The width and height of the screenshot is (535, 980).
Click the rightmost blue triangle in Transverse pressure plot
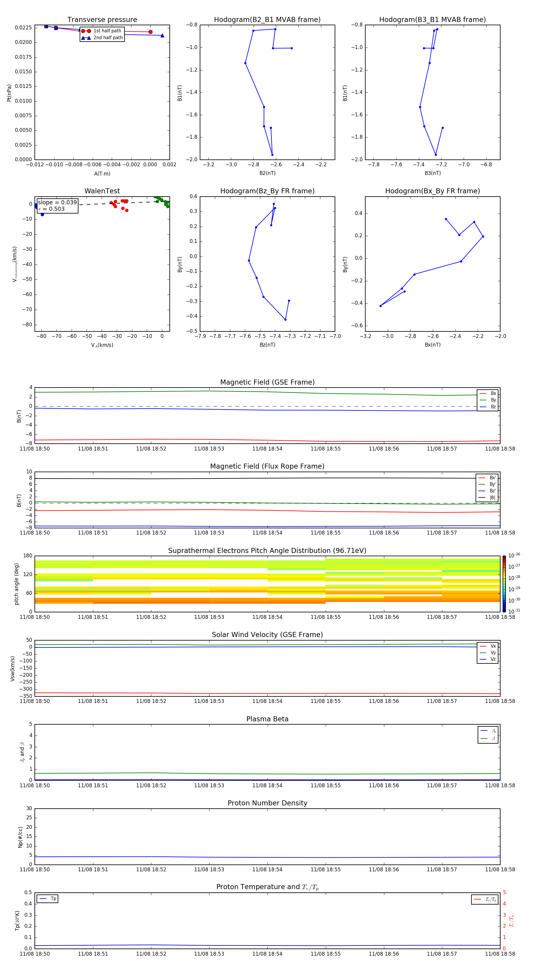tap(162, 36)
